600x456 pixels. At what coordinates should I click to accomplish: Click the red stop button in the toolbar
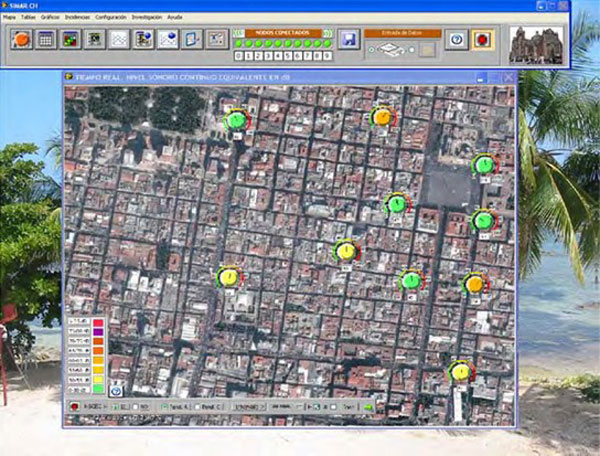pos(483,40)
